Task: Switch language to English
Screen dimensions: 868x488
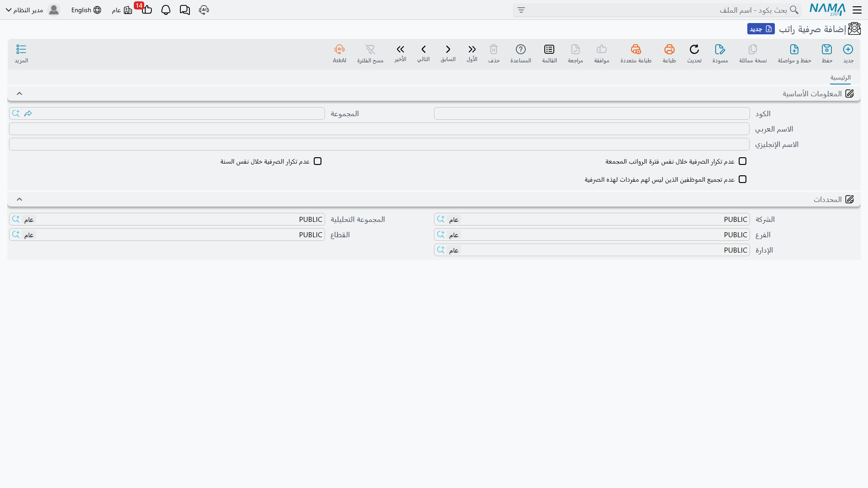Action: click(86, 10)
